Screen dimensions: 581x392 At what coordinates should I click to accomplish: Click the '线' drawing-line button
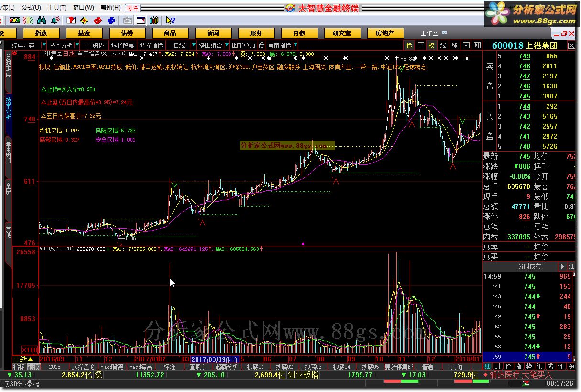(x=443, y=45)
